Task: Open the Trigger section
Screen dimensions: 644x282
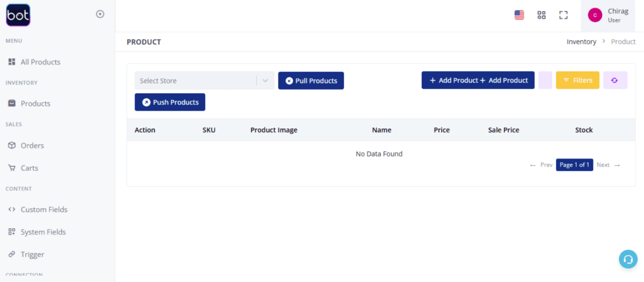Action: pos(32,254)
